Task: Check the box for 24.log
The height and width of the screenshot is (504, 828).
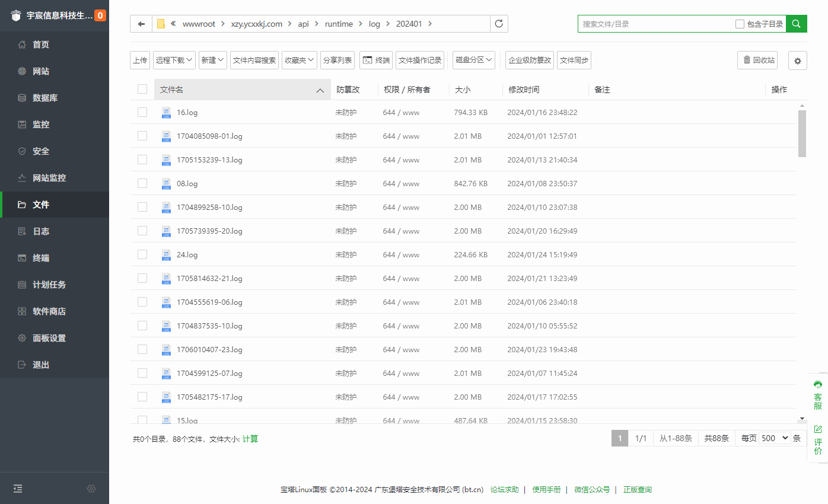Action: 142,254
